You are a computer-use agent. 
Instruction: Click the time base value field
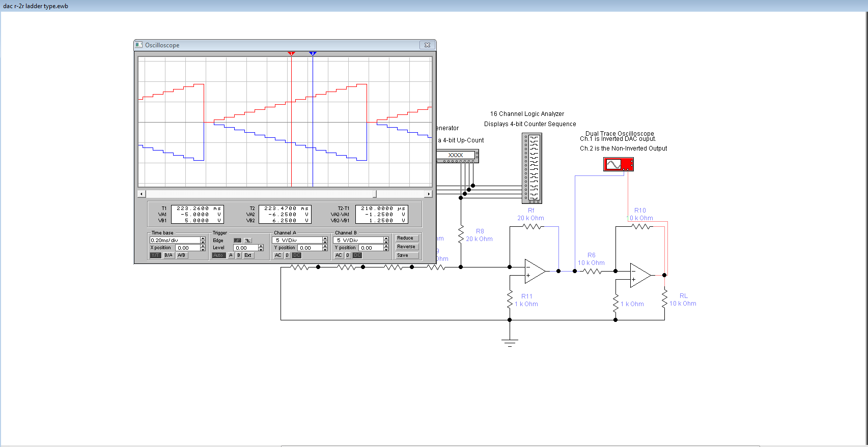tap(175, 240)
